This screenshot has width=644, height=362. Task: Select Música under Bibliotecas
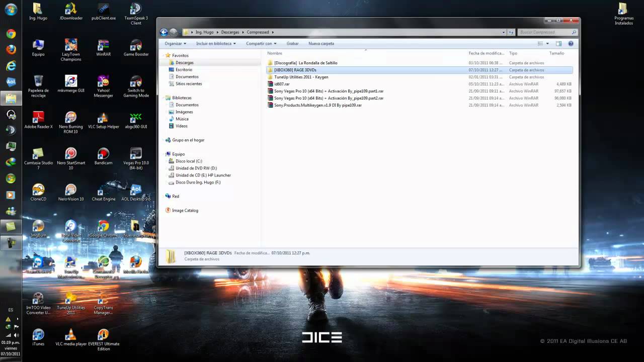(182, 119)
